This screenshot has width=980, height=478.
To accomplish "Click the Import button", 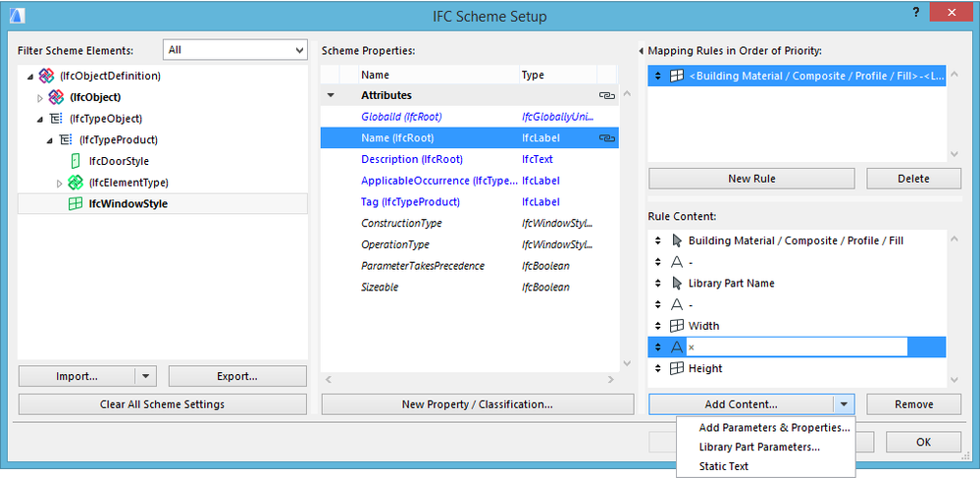I will click(x=77, y=377).
